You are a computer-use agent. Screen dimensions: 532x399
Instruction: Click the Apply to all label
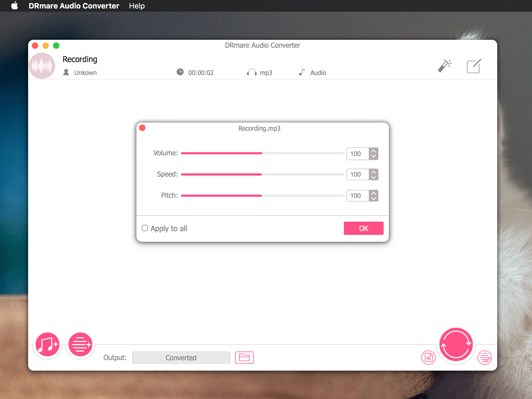point(169,229)
